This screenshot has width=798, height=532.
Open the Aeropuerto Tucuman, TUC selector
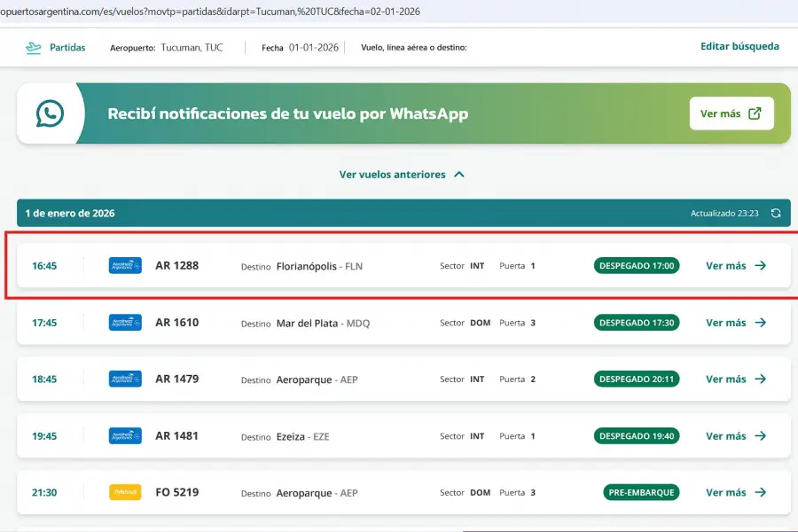point(192,47)
